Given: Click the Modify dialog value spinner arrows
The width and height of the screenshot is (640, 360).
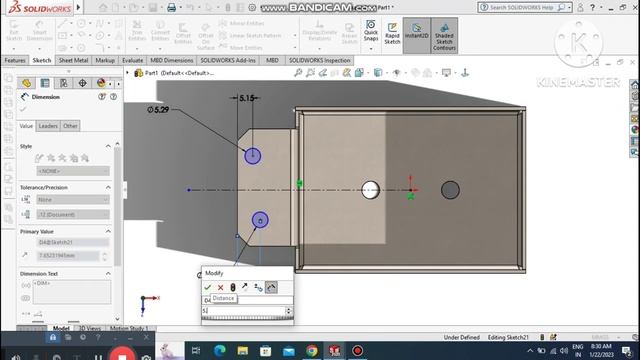Looking at the screenshot, I should click(x=289, y=311).
